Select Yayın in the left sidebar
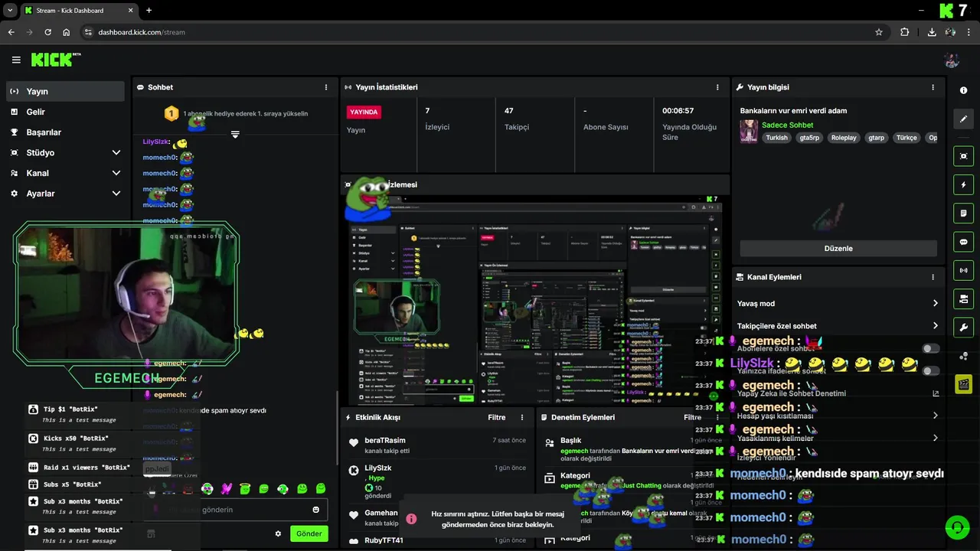980x551 pixels. (x=65, y=91)
